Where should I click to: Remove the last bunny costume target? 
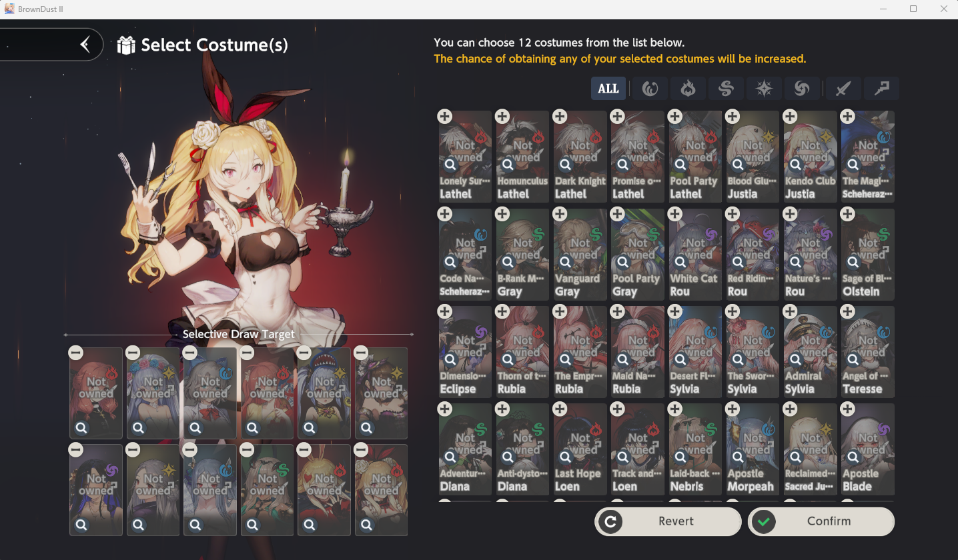361,450
